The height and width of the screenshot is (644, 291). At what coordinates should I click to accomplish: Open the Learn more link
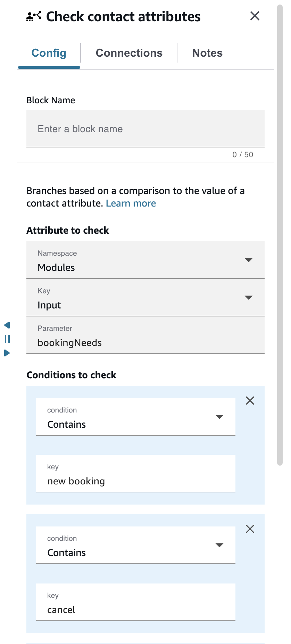[131, 203]
